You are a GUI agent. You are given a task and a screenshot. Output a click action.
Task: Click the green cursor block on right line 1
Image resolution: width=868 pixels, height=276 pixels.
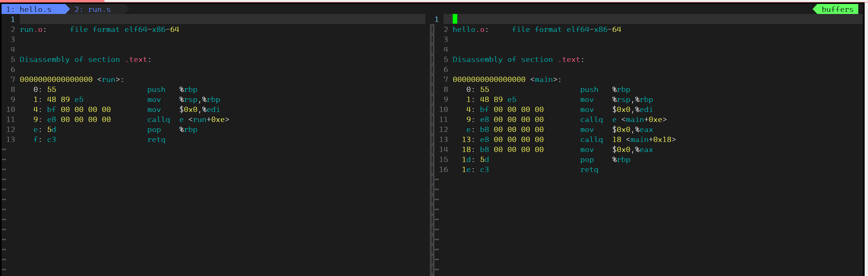click(x=455, y=19)
